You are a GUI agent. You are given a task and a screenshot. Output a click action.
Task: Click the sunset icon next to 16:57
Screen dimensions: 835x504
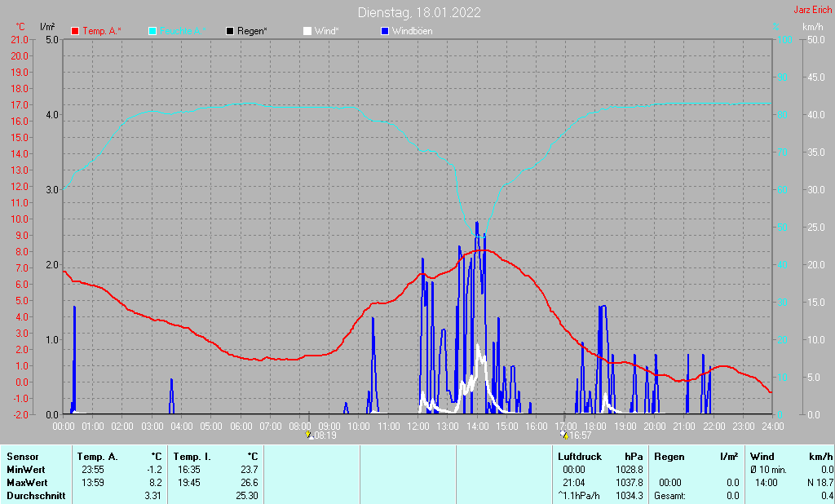[564, 435]
